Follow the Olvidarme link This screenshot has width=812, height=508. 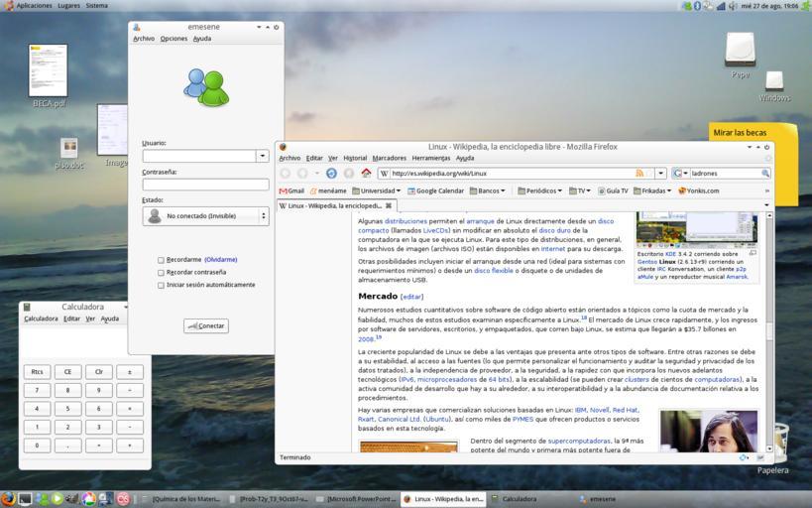[220, 260]
